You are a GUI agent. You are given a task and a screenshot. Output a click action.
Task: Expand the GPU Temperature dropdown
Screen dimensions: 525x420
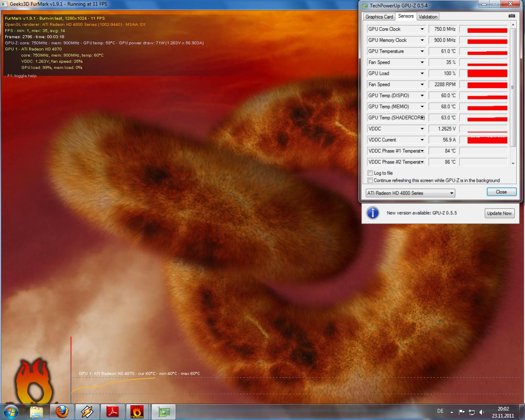(x=422, y=51)
